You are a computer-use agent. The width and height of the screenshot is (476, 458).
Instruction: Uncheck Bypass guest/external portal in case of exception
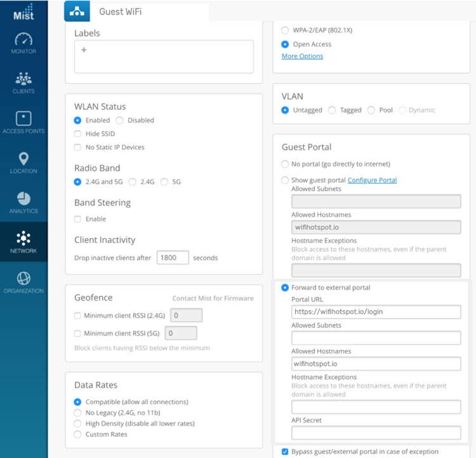285,452
